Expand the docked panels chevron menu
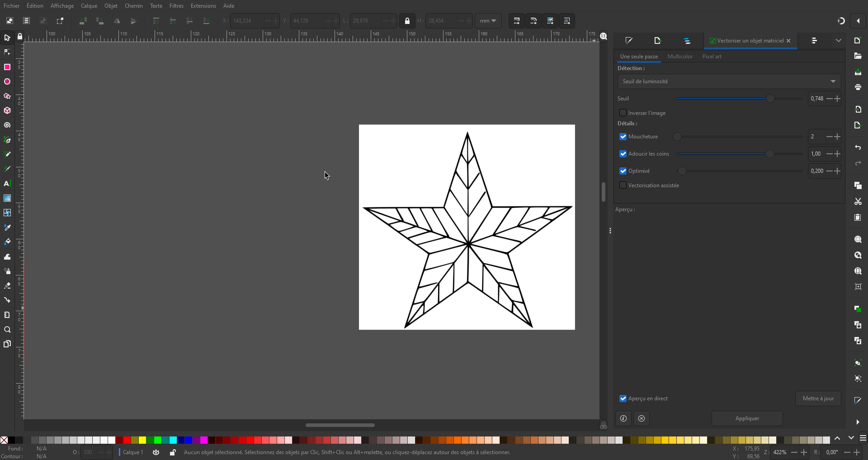Viewport: 868px width, 460px height. pos(838,41)
